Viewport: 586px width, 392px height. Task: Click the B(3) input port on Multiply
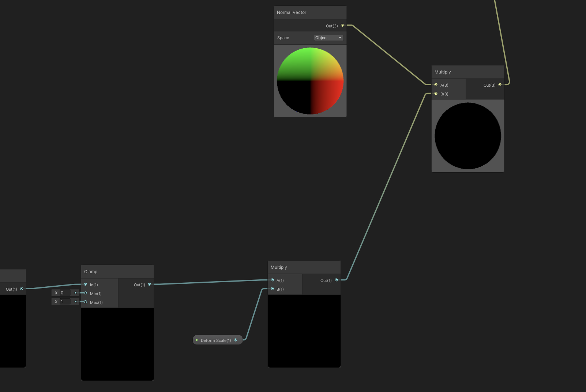[436, 94]
